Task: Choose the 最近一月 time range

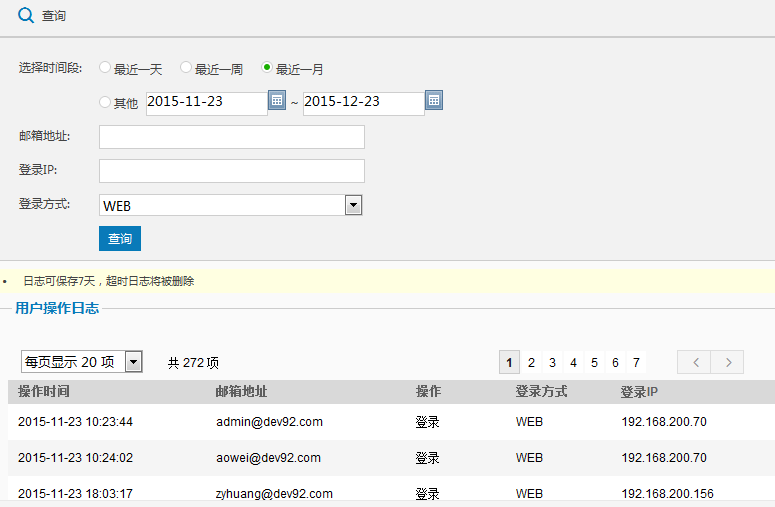Action: pos(267,68)
